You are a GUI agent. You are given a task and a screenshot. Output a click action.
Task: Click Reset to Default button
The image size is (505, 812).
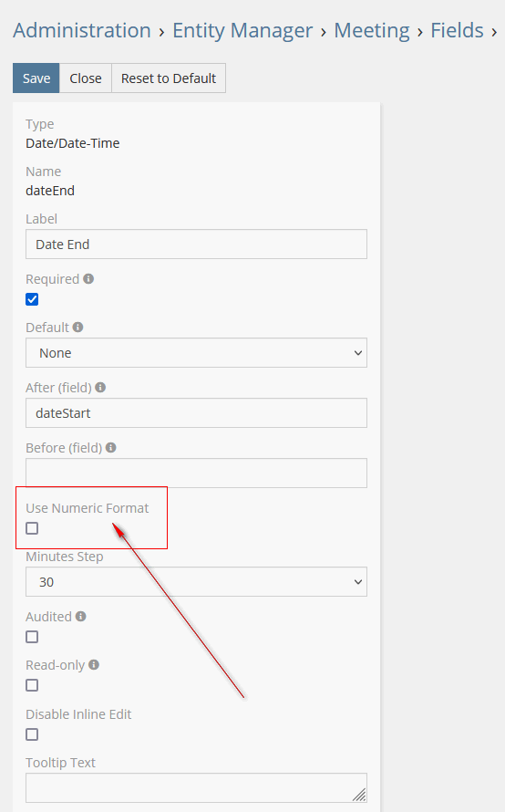click(x=169, y=78)
